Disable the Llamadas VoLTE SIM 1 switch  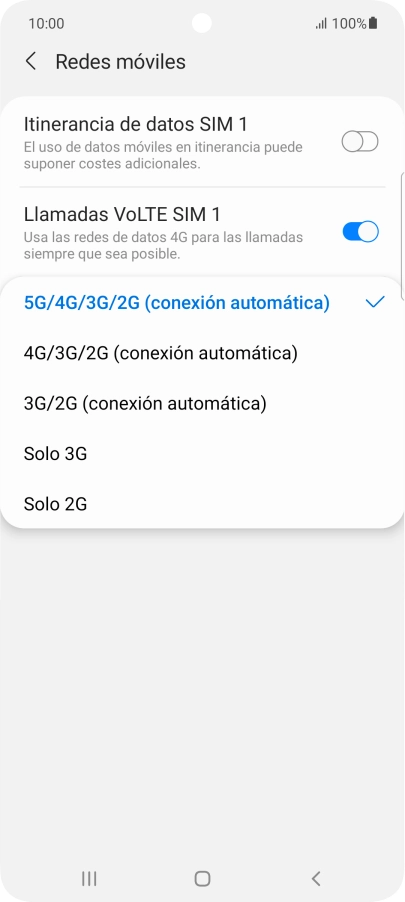(360, 232)
